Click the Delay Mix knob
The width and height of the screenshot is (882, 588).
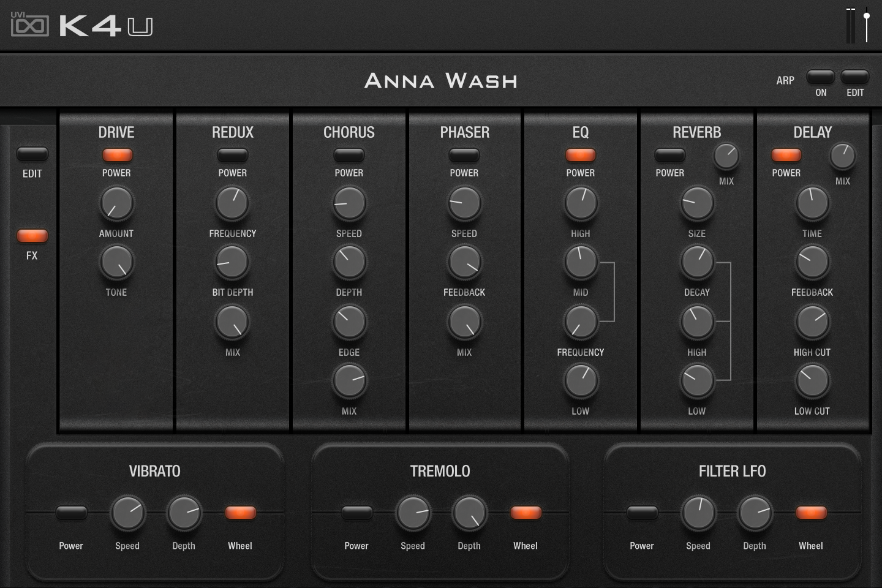(x=843, y=157)
